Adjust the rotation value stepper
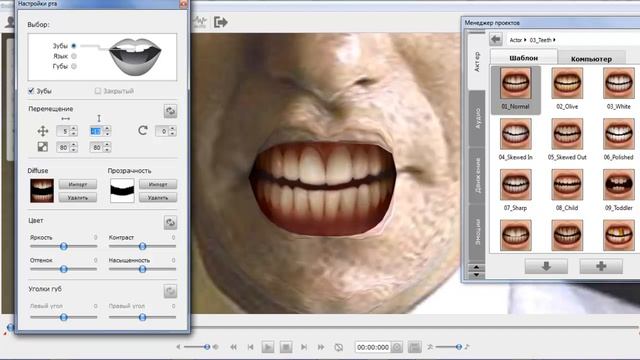 172,131
